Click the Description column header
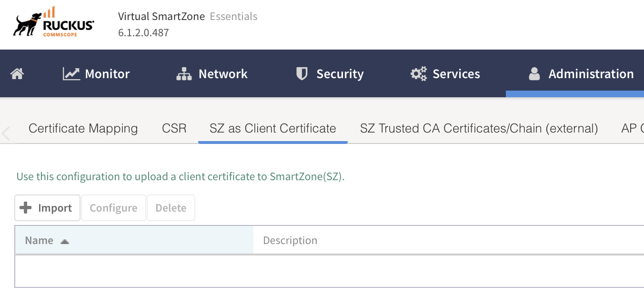The image size is (644, 306). [x=290, y=240]
